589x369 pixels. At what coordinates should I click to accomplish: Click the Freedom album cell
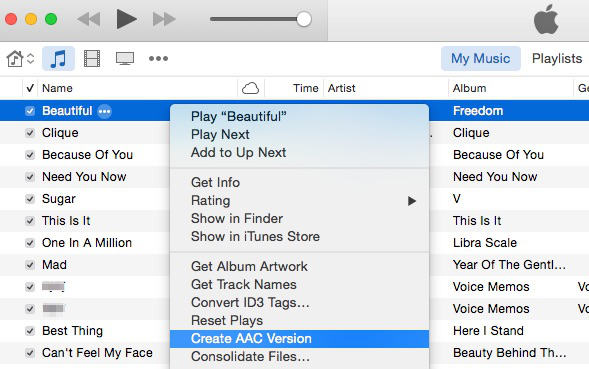[x=478, y=111]
